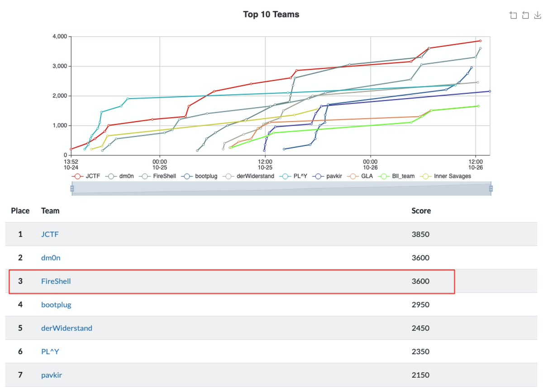This screenshot has width=543, height=392.
Task: Click the Score column header
Action: click(421, 211)
